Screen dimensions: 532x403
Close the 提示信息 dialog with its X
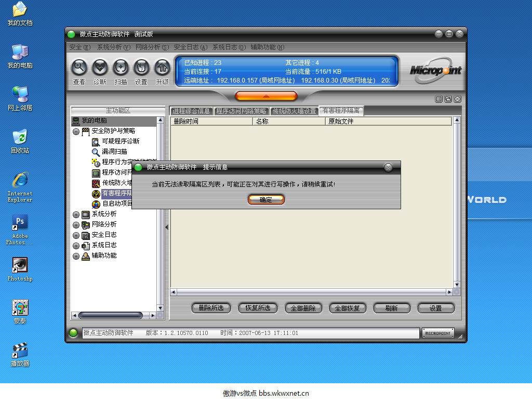pyautogui.click(x=388, y=167)
